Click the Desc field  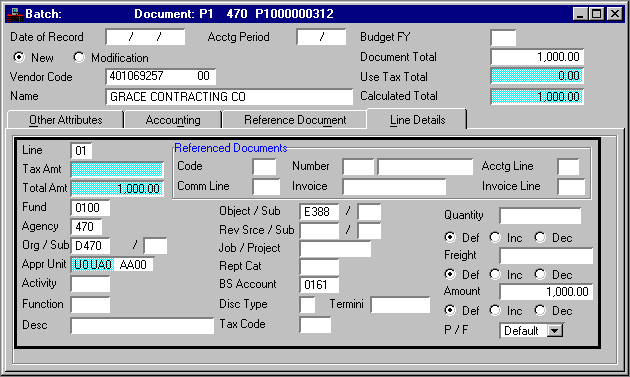click(142, 326)
